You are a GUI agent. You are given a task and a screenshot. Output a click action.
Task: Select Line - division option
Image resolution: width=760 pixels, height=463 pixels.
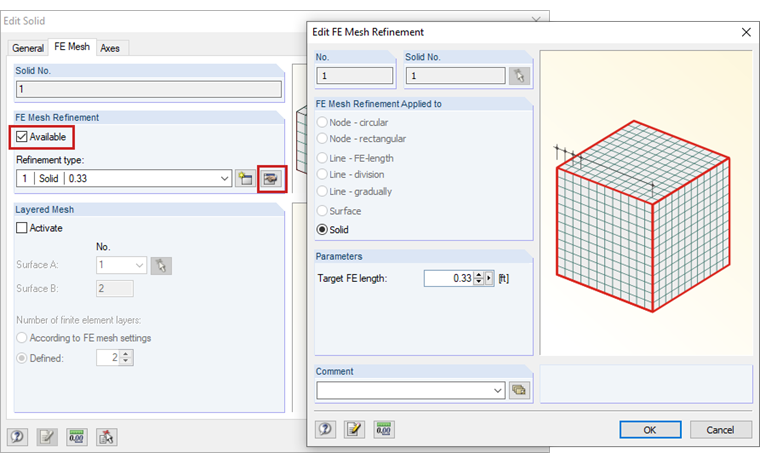click(x=322, y=175)
